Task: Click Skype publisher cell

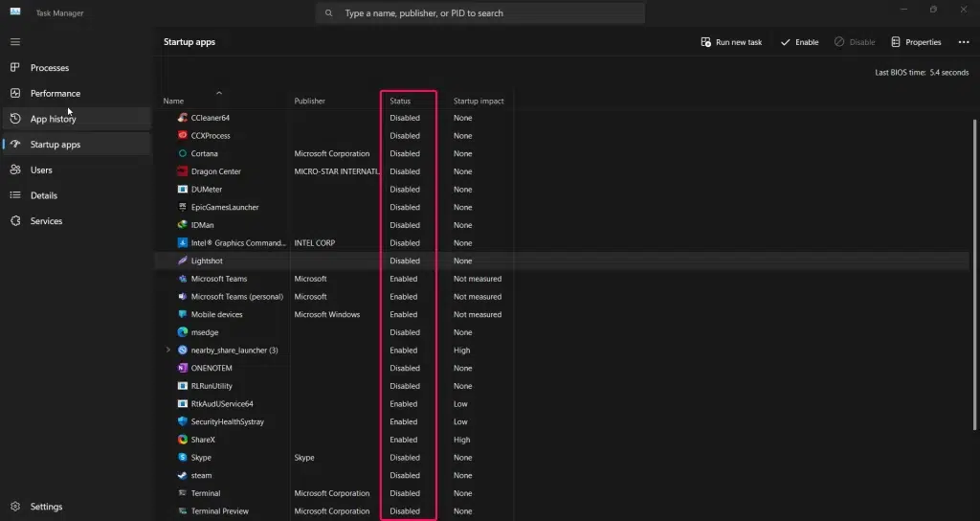Action: 304,457
